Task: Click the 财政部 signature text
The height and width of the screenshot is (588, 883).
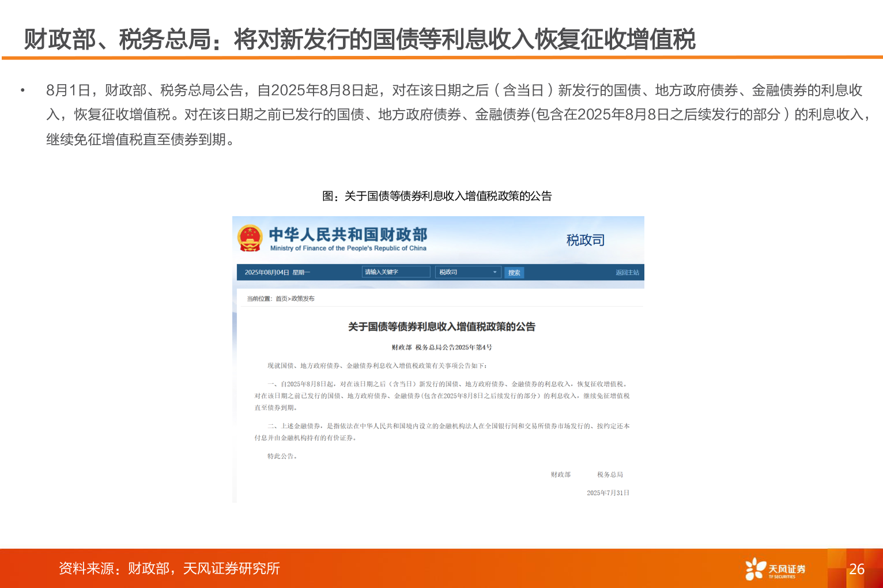Action: (561, 474)
